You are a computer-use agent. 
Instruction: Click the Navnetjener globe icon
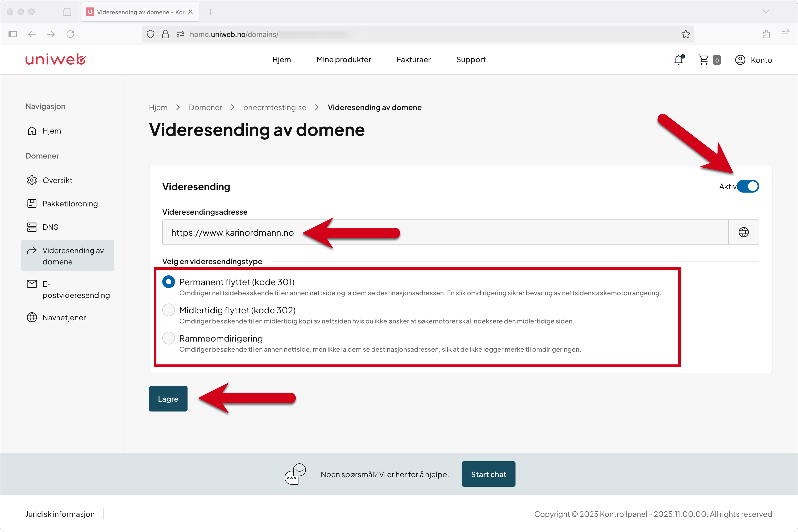pyautogui.click(x=32, y=318)
